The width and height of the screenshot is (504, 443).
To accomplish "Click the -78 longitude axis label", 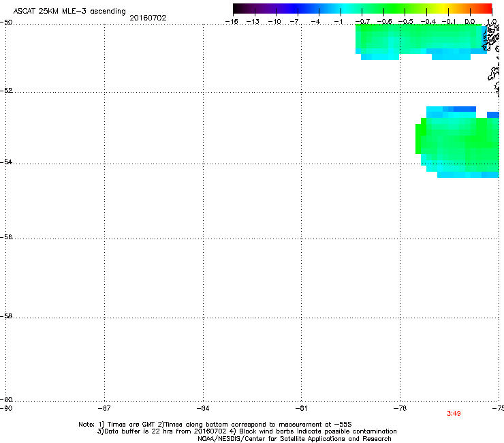I will coord(400,408).
